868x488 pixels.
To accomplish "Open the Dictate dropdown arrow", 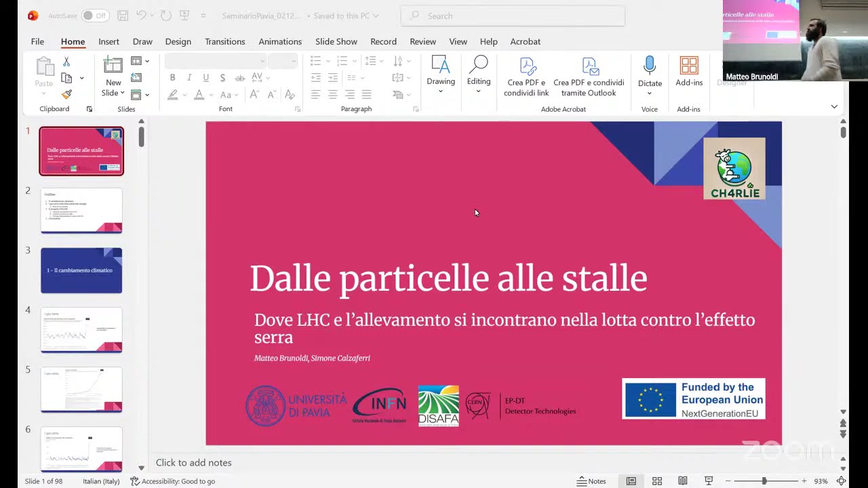I will [650, 93].
